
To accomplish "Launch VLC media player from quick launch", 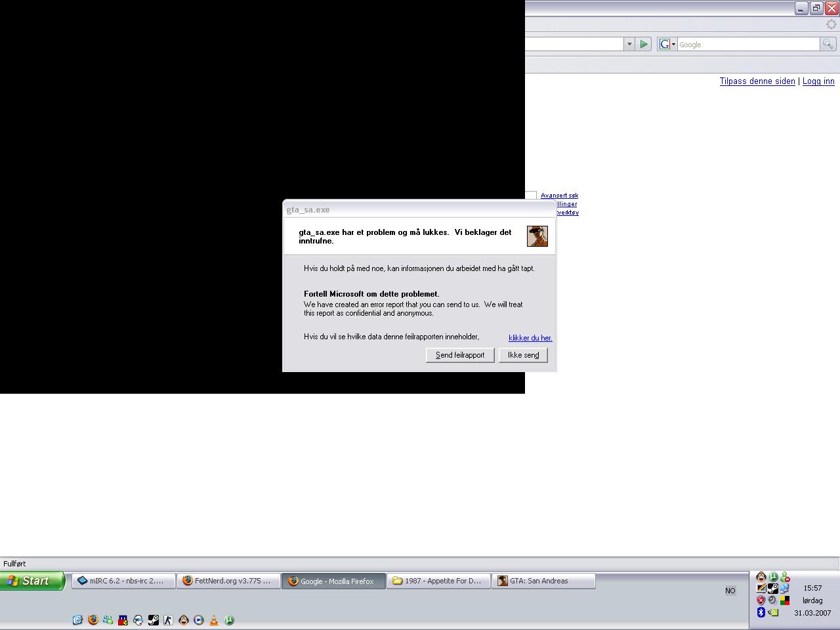I will [214, 619].
